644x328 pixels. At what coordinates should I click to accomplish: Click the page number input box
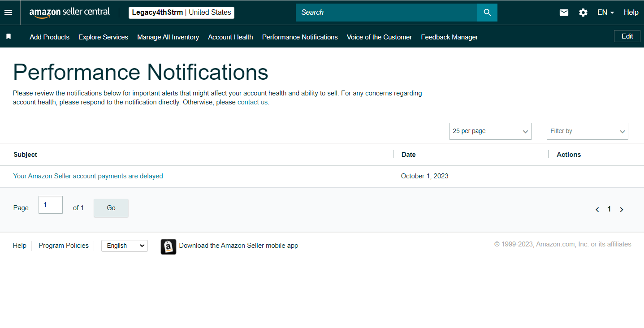[51, 205]
